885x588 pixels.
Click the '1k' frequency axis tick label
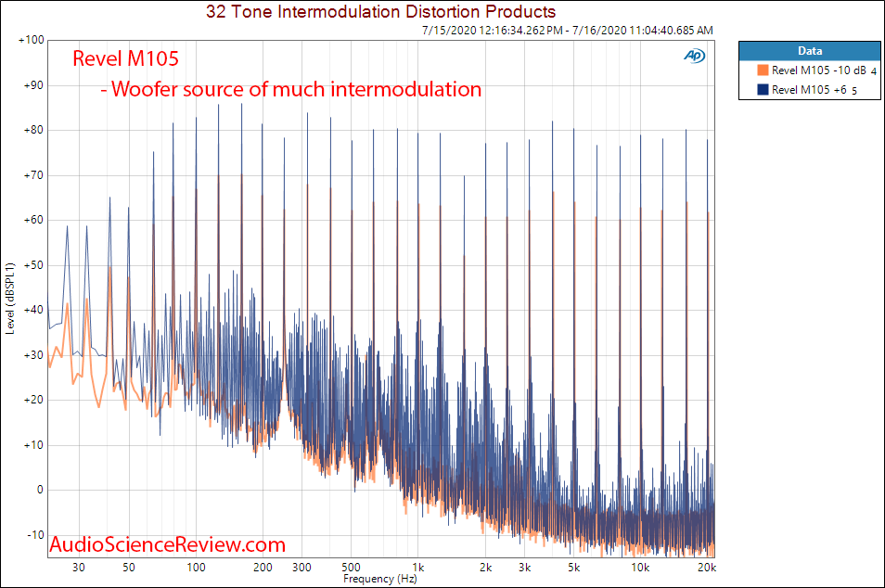418,568
